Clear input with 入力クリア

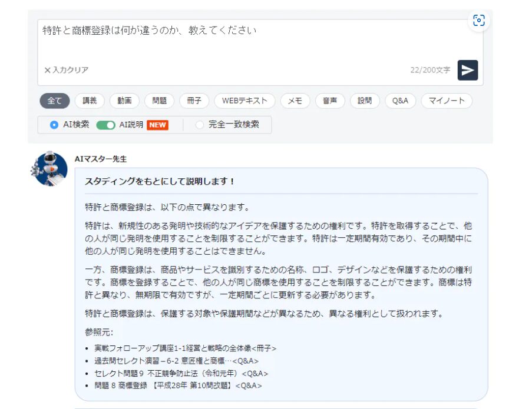(66, 70)
